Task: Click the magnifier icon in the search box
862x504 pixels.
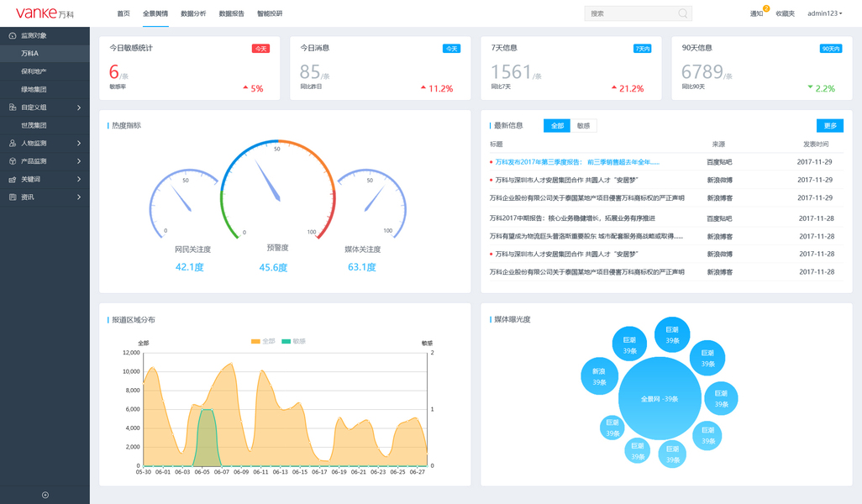Action: (x=683, y=13)
